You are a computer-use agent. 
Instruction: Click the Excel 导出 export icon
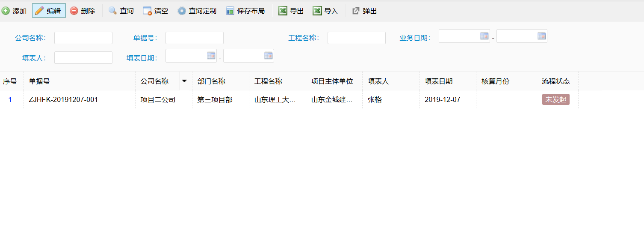pos(283,11)
